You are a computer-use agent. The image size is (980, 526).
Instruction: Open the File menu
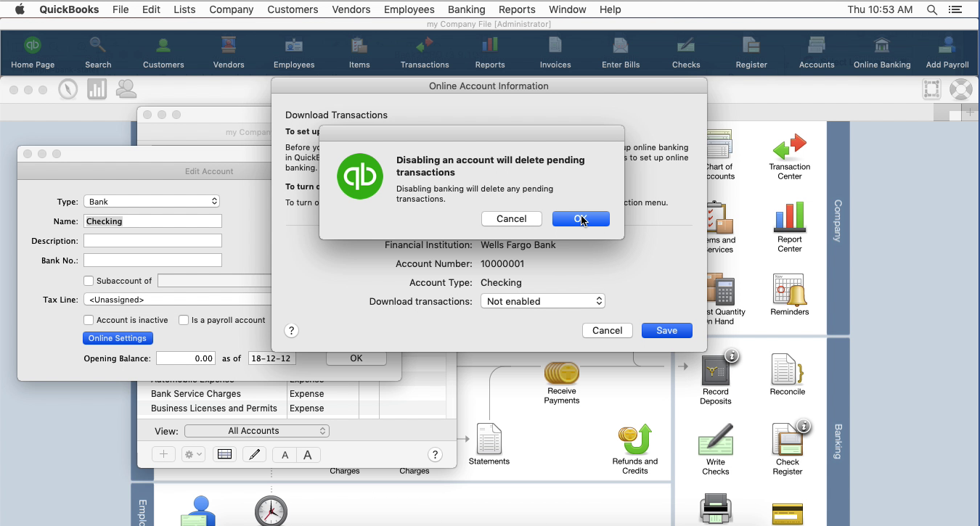click(121, 9)
